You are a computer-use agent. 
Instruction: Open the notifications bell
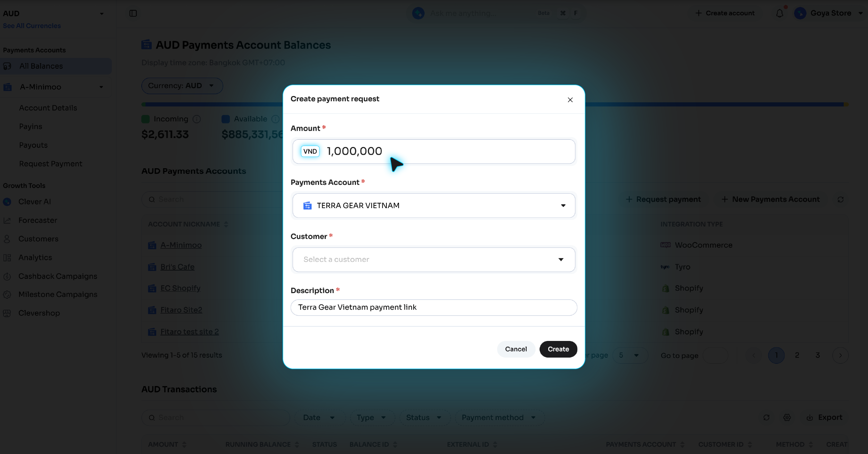click(x=779, y=13)
